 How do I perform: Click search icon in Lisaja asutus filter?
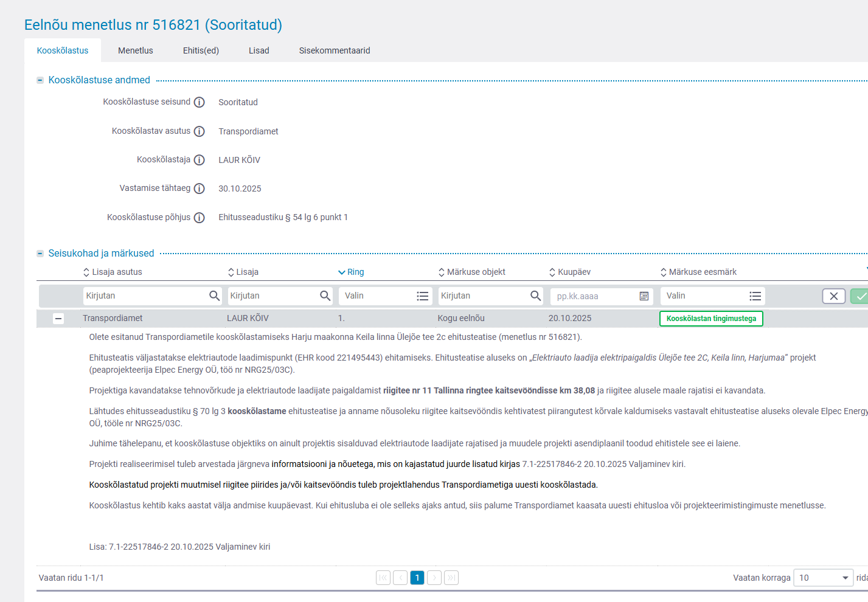pos(214,296)
